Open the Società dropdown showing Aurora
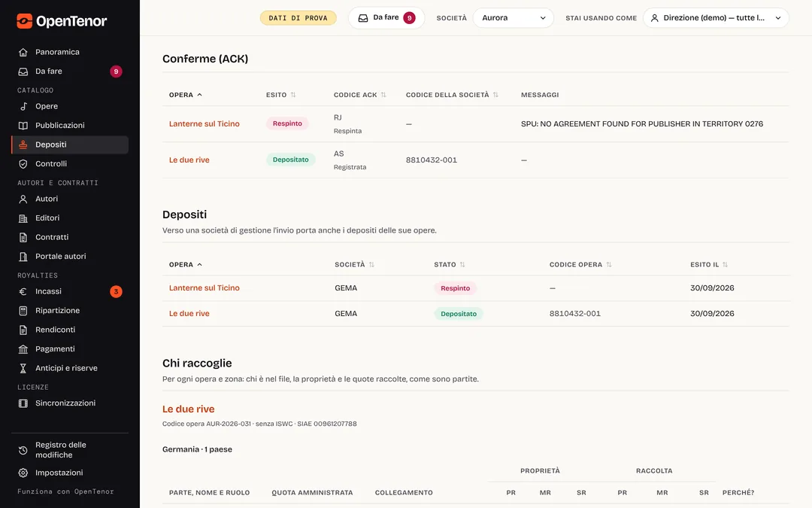The height and width of the screenshot is (508, 812). (514, 17)
